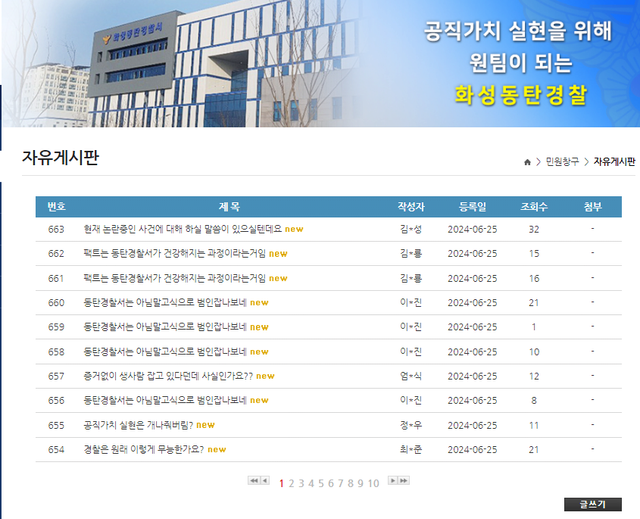Click the 조회수 column header

pos(534,207)
